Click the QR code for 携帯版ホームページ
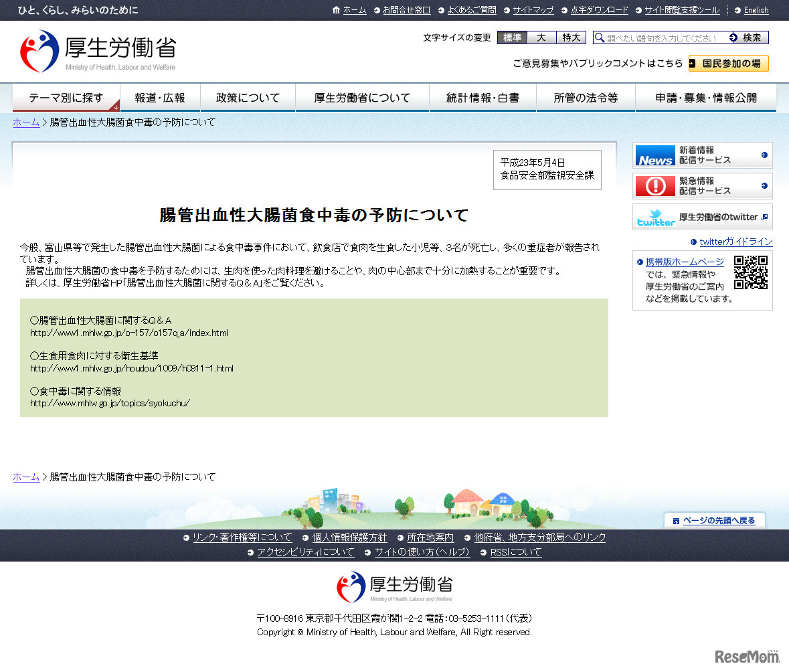789x672 pixels. click(x=752, y=272)
